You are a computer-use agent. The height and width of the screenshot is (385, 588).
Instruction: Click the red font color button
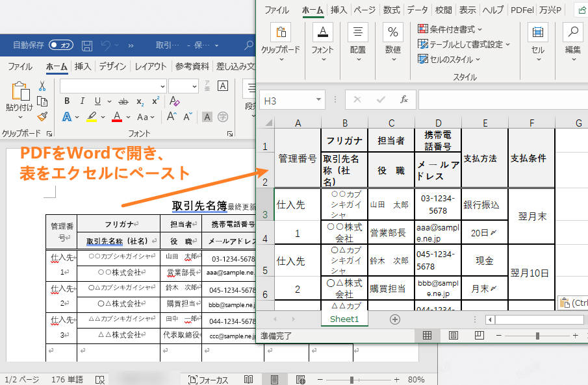pyautogui.click(x=117, y=117)
